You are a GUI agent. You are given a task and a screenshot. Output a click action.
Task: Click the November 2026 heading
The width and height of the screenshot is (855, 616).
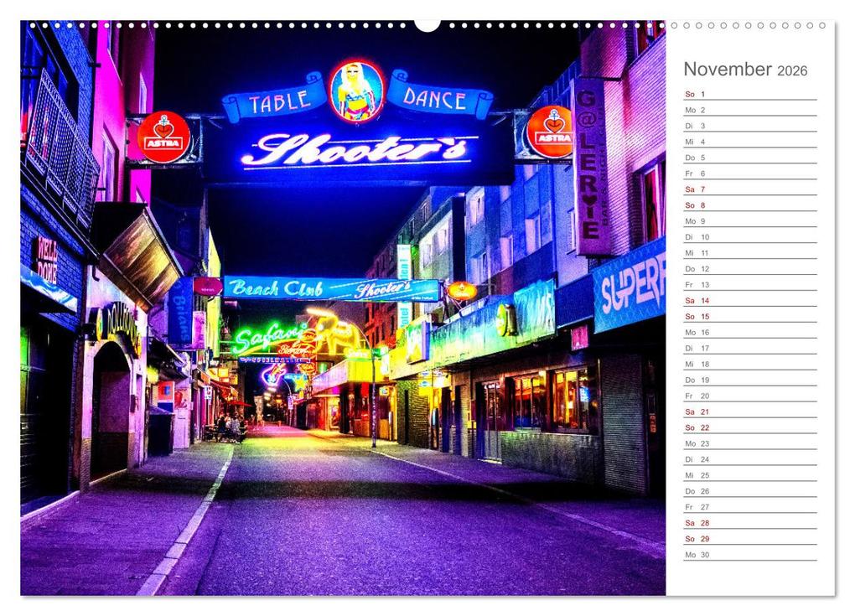coord(745,70)
